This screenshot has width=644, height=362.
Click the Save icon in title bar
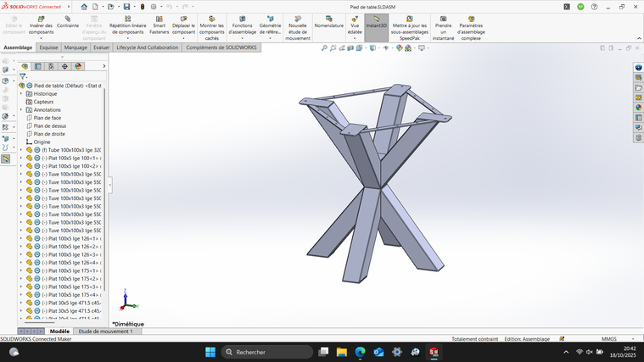(x=126, y=7)
